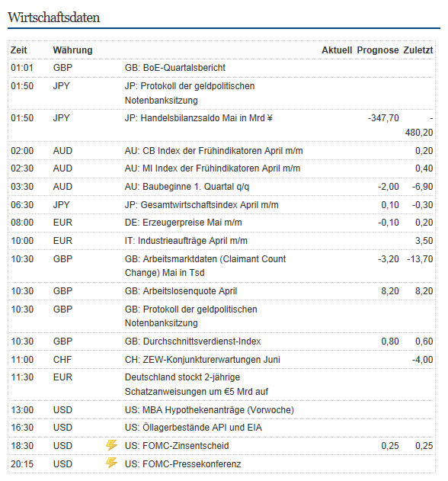Click the Zuletzt column header
The width and height of the screenshot is (448, 481).
[418, 50]
